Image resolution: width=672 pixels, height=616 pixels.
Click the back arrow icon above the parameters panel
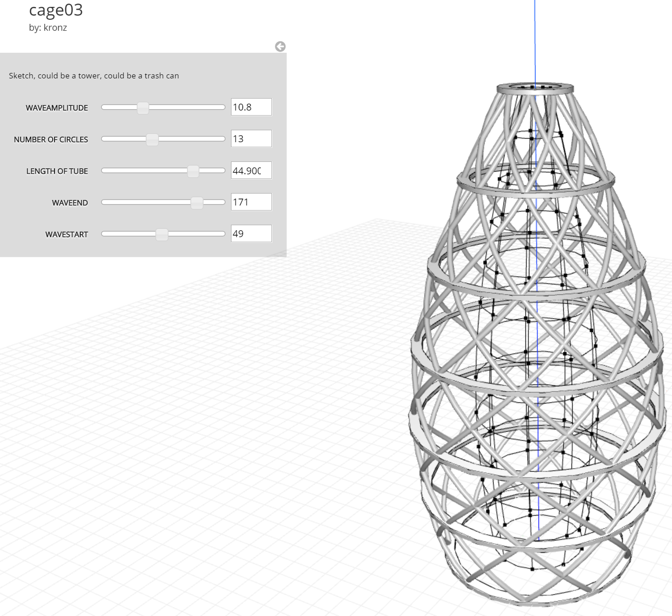click(x=281, y=46)
